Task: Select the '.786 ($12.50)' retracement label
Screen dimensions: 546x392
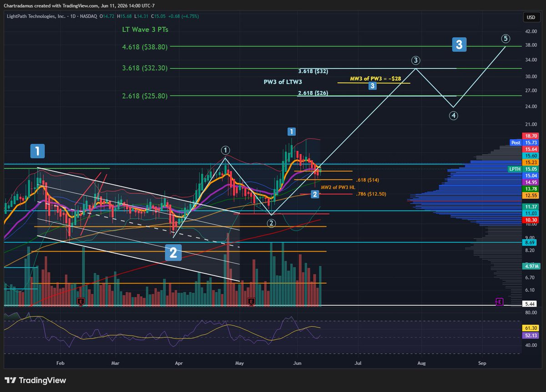Action: point(372,194)
